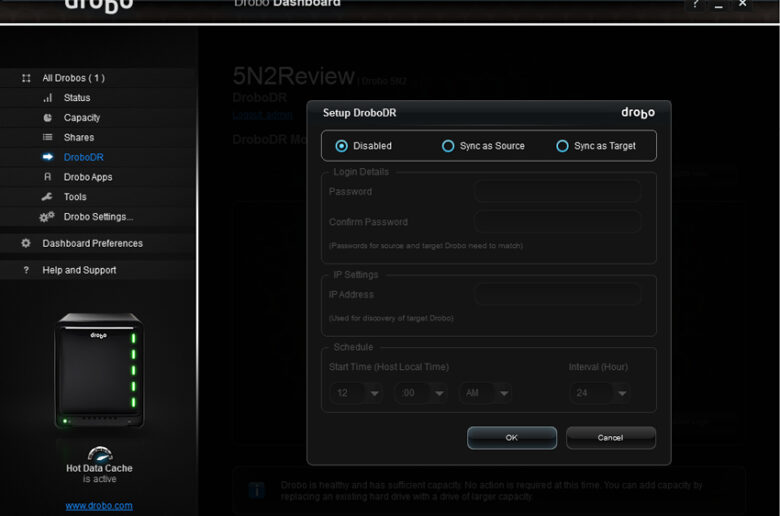Open the Interval (Hour) dropdown showing 24
Viewport: 780px width, 516px height.
click(x=599, y=393)
